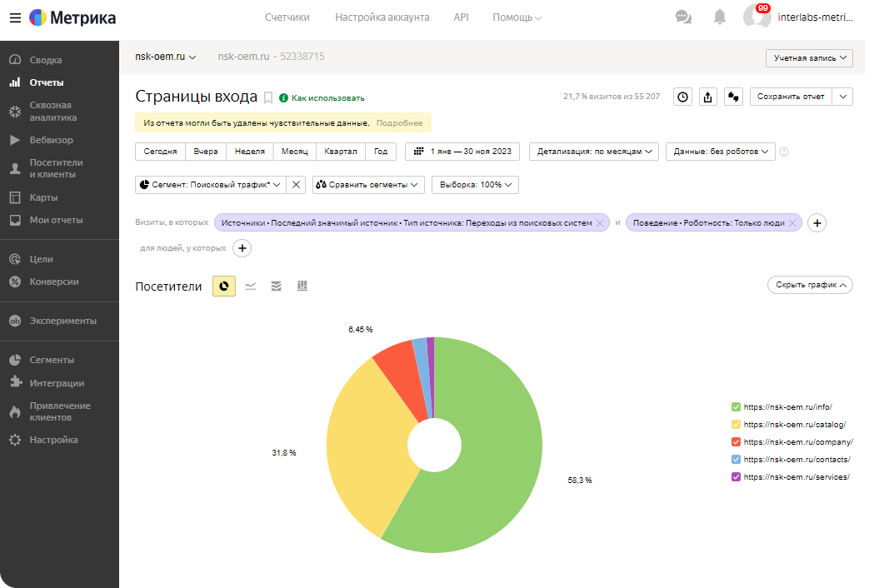
Task: Open the Детализация: по месяцам dropdown
Action: pyautogui.click(x=594, y=152)
